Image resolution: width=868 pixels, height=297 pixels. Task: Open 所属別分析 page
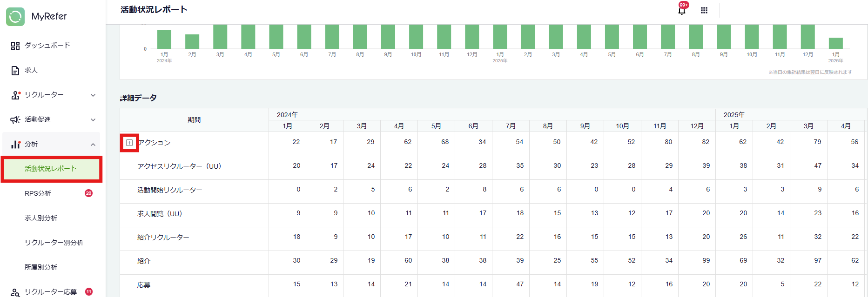tap(41, 267)
